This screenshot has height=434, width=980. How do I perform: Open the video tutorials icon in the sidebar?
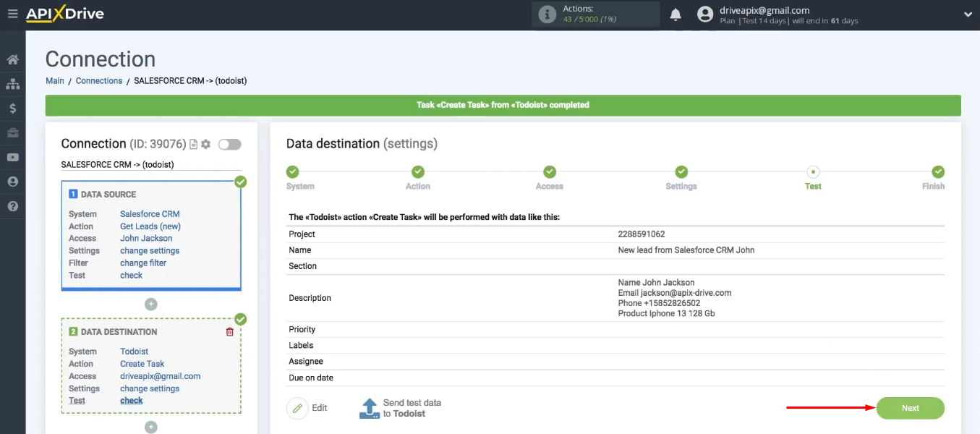pos(12,157)
